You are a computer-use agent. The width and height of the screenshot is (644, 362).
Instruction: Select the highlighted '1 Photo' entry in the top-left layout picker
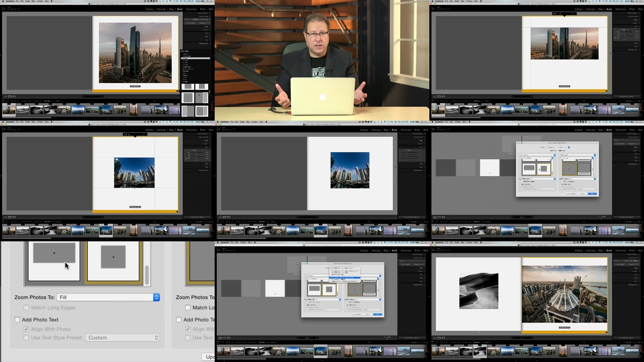click(x=195, y=58)
